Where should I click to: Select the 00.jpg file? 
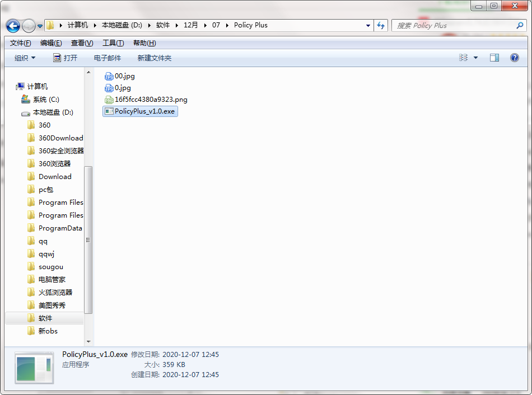pyautogui.click(x=120, y=76)
